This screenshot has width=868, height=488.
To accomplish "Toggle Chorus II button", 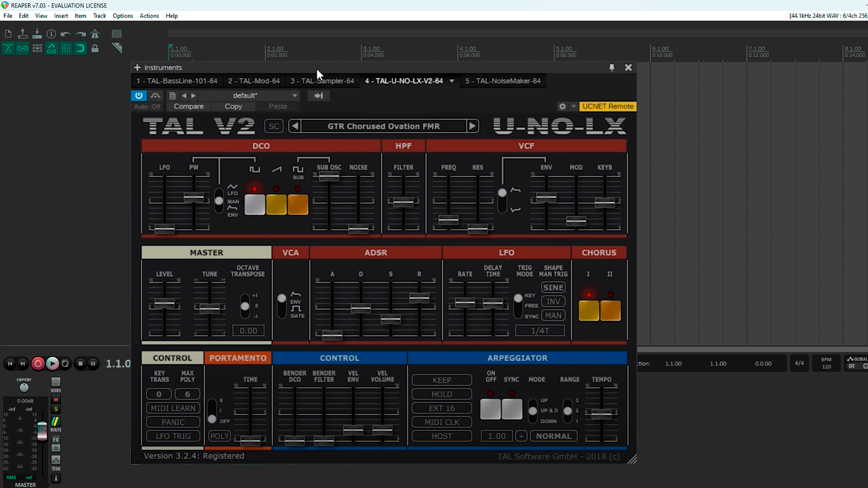I will (x=611, y=311).
